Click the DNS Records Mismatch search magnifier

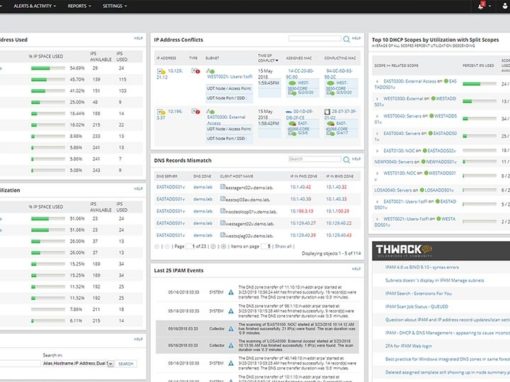pos(346,160)
